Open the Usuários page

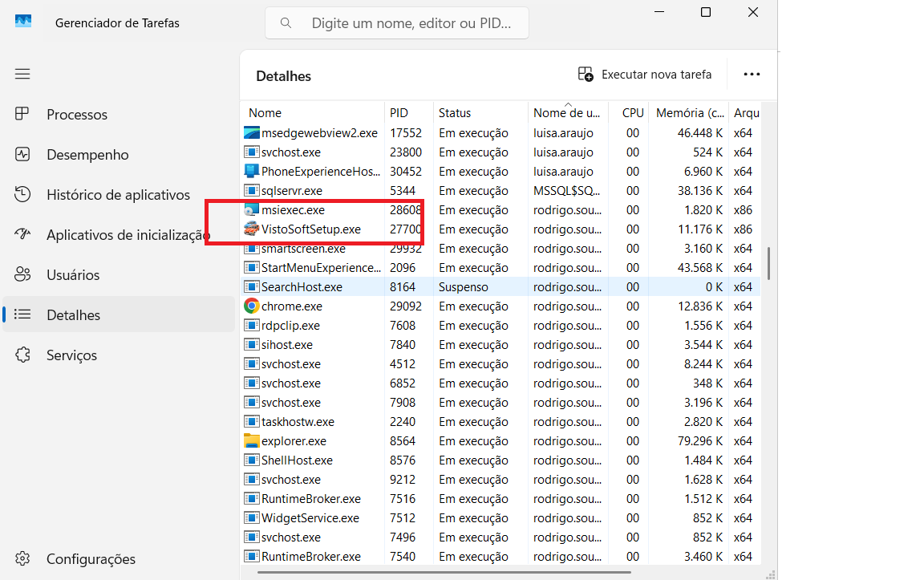pyautogui.click(x=73, y=275)
